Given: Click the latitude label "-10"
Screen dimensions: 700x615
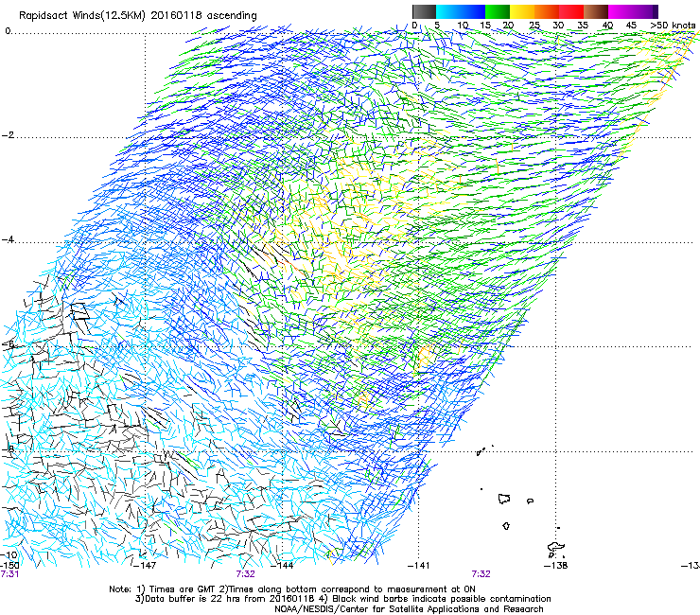Looking at the screenshot, I should pos(9,555).
